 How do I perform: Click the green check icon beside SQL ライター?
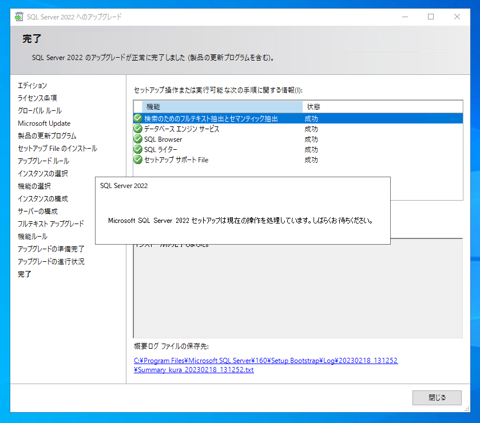pyautogui.click(x=138, y=149)
